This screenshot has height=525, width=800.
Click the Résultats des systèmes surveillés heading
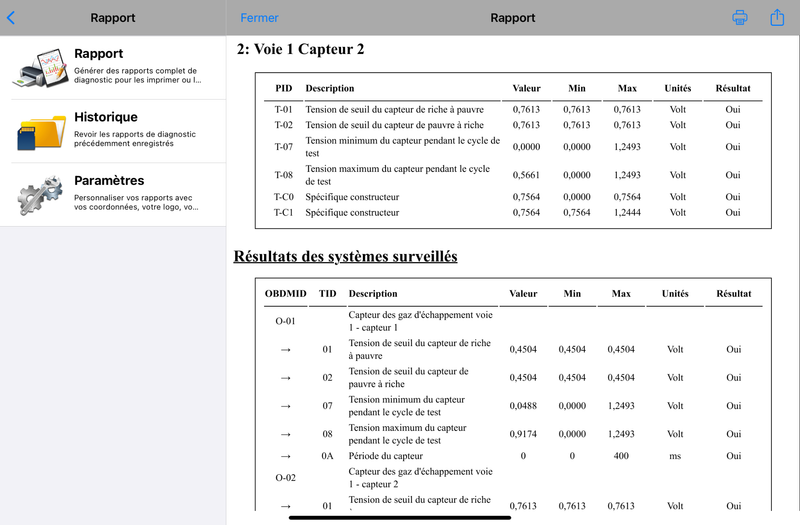click(x=345, y=256)
